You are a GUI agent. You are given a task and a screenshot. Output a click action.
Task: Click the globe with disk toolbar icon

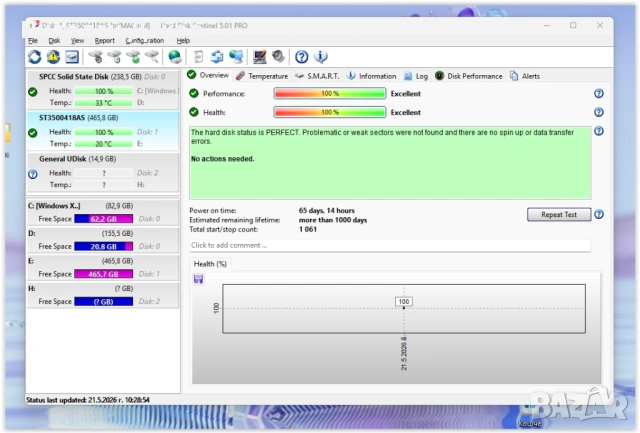pos(175,57)
